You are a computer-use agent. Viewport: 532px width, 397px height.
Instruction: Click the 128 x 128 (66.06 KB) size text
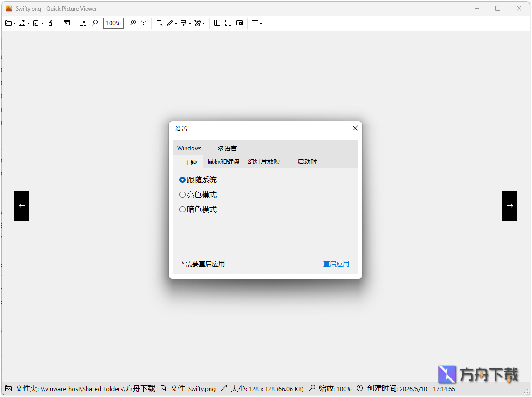[x=276, y=389]
